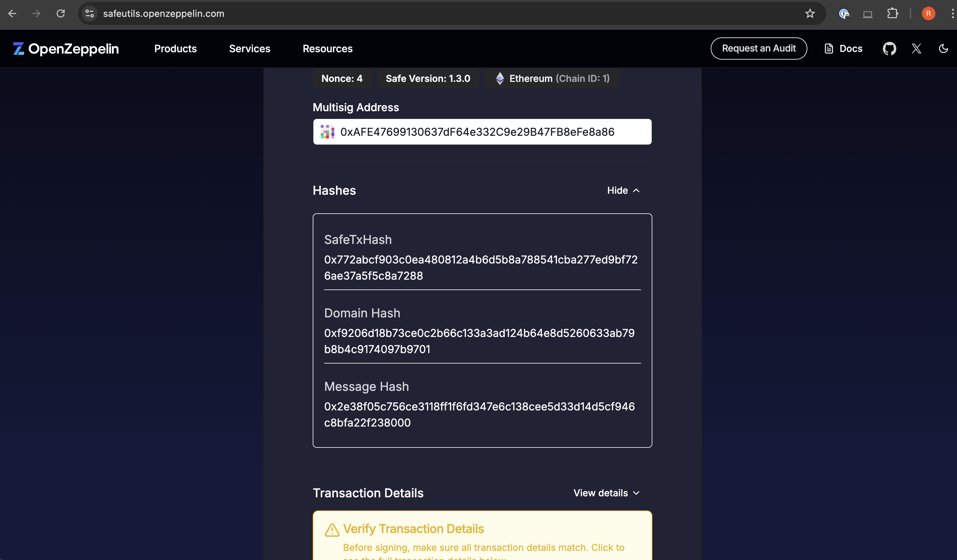The height and width of the screenshot is (560, 957).
Task: Click the Multisig Address input field
Action: [482, 132]
